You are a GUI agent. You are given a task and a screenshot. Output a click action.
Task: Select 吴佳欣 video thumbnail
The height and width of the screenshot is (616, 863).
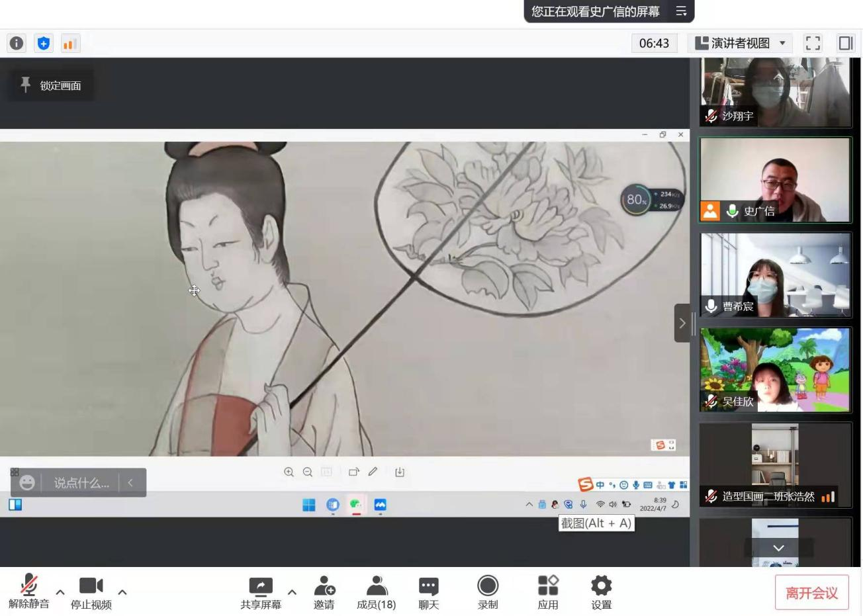click(x=775, y=370)
